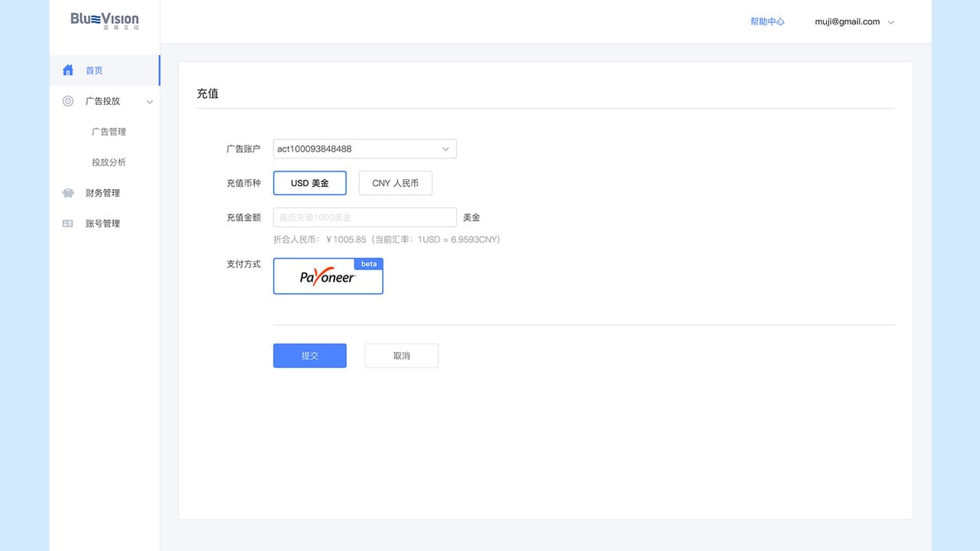980x551 pixels.
Task: Focus the 充值金额 input field
Action: click(x=364, y=217)
